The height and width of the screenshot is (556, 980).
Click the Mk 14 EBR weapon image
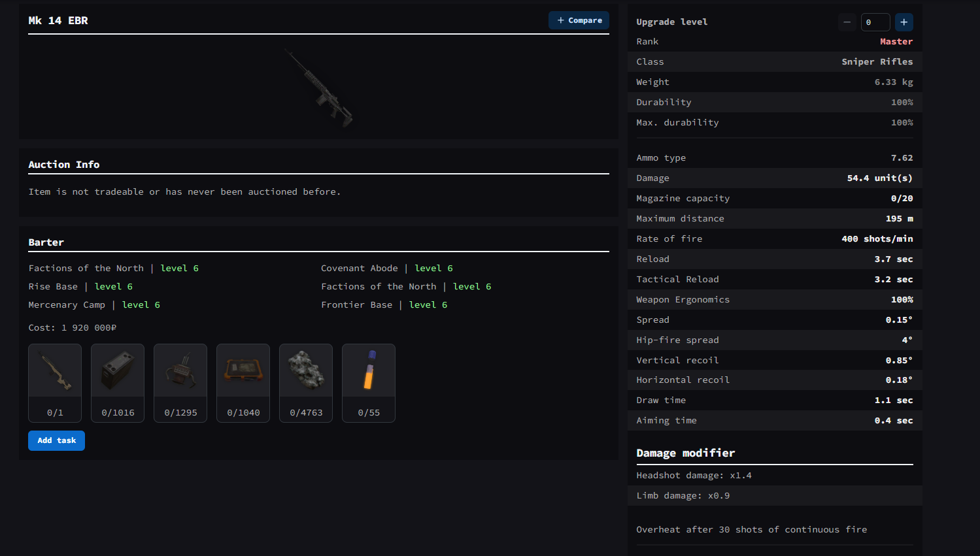click(319, 87)
